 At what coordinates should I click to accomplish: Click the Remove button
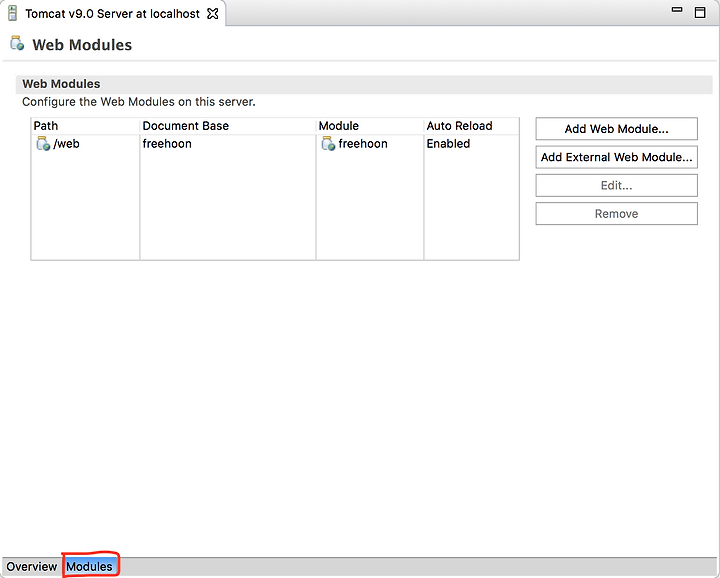616,213
